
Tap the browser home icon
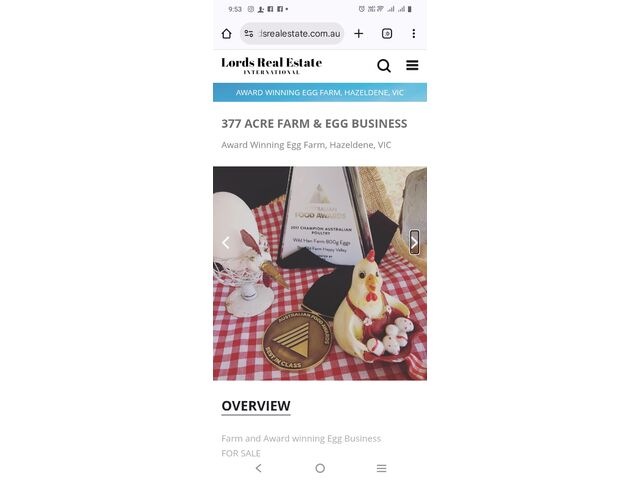pyautogui.click(x=227, y=33)
